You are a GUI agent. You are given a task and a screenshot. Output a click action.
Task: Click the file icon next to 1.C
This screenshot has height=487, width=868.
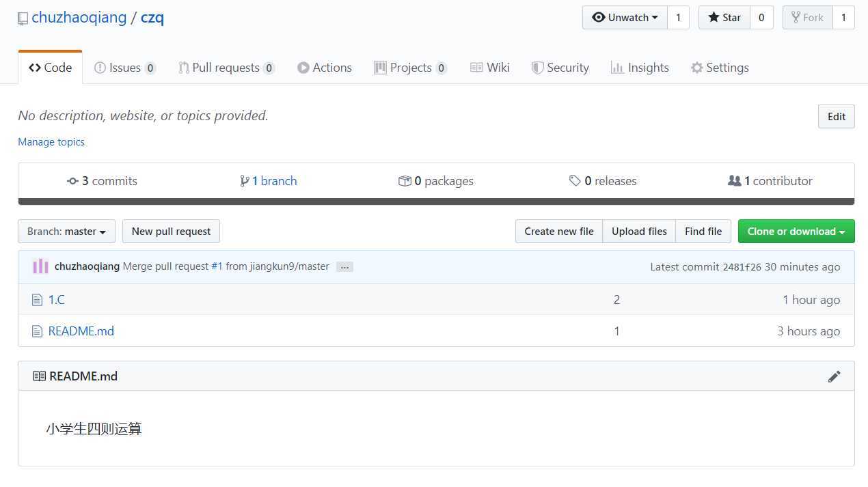(x=37, y=300)
